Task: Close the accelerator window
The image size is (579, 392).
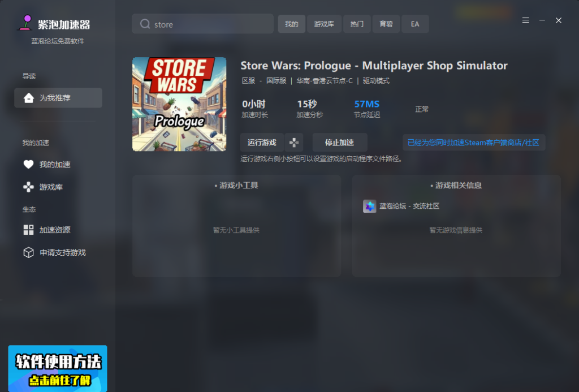Action: coord(559,20)
